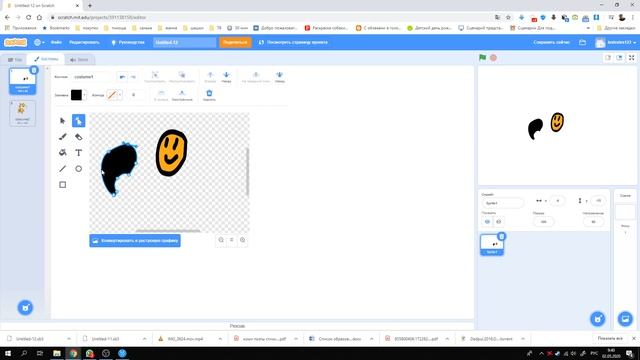Zoom out the paint canvas

click(x=221, y=240)
